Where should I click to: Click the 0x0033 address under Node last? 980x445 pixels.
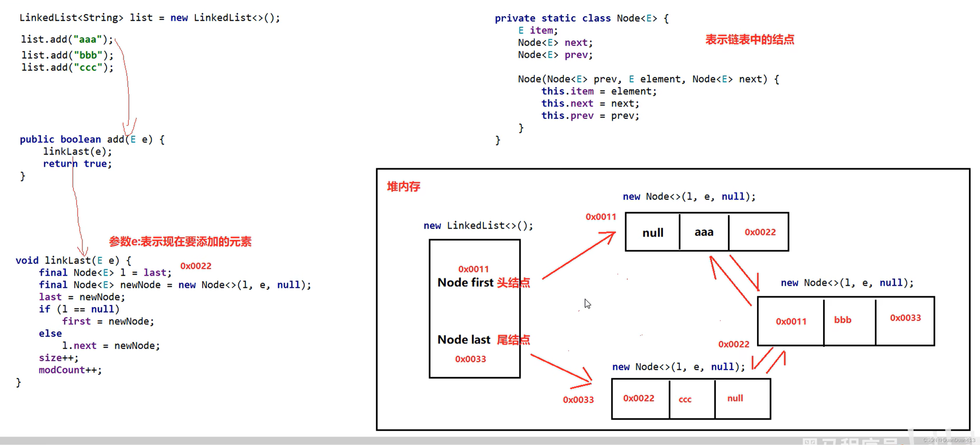[470, 359]
